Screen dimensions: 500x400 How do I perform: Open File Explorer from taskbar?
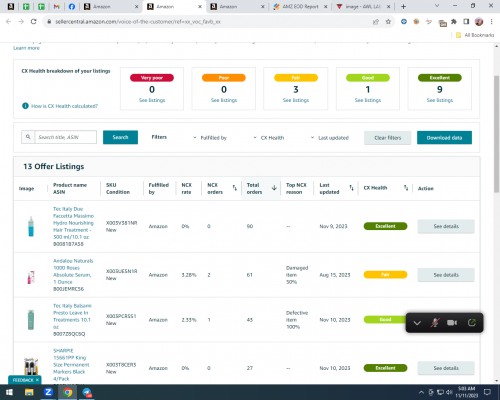tap(29, 392)
